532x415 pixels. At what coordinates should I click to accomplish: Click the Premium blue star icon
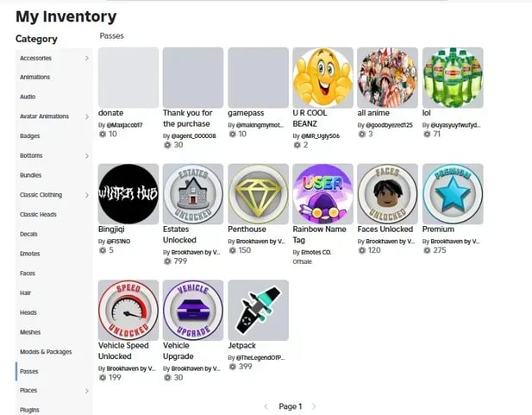point(453,194)
